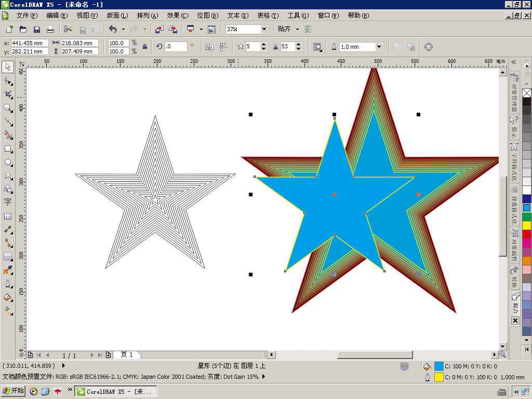Click the Save icon

[x=37, y=29]
